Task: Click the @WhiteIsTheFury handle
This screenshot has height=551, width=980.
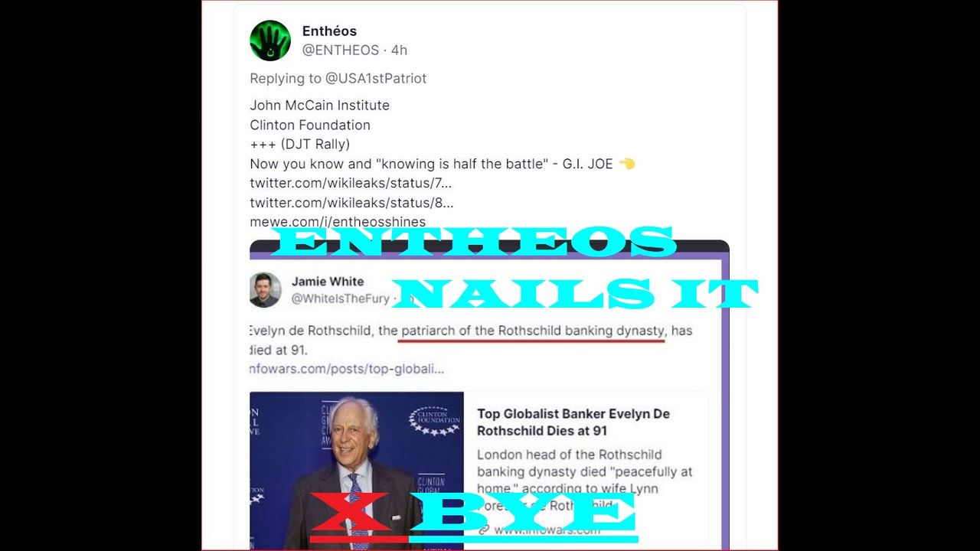Action: click(341, 299)
